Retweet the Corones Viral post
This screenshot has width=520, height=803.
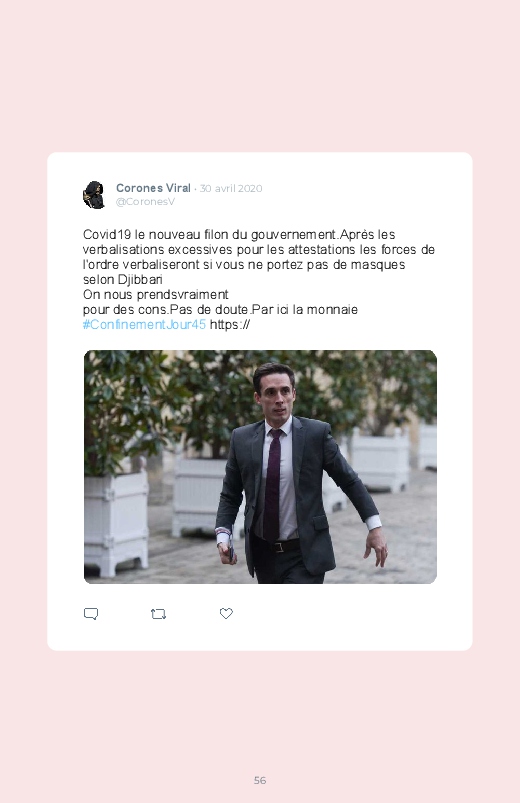(158, 614)
